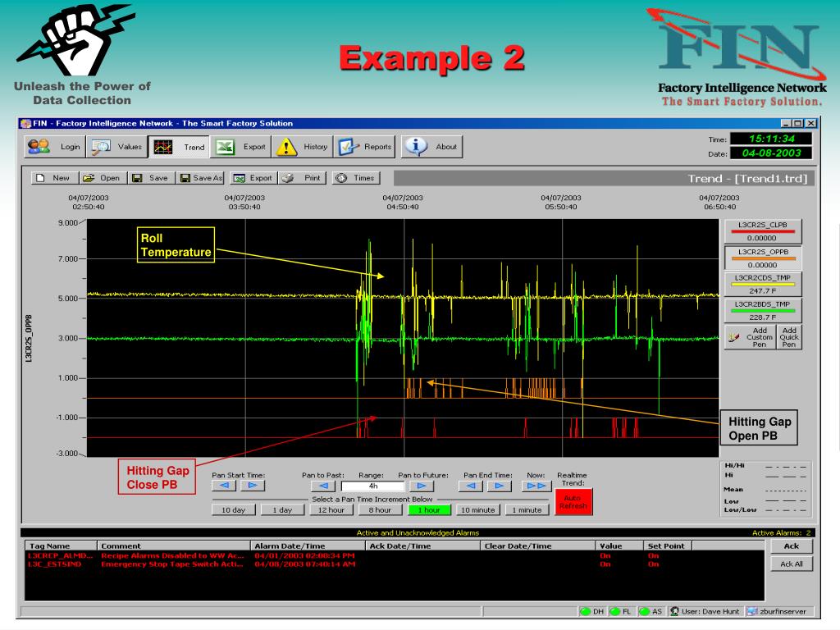Open the main toolbar Export tab
Viewport: 840px width, 630px height.
coord(241,146)
